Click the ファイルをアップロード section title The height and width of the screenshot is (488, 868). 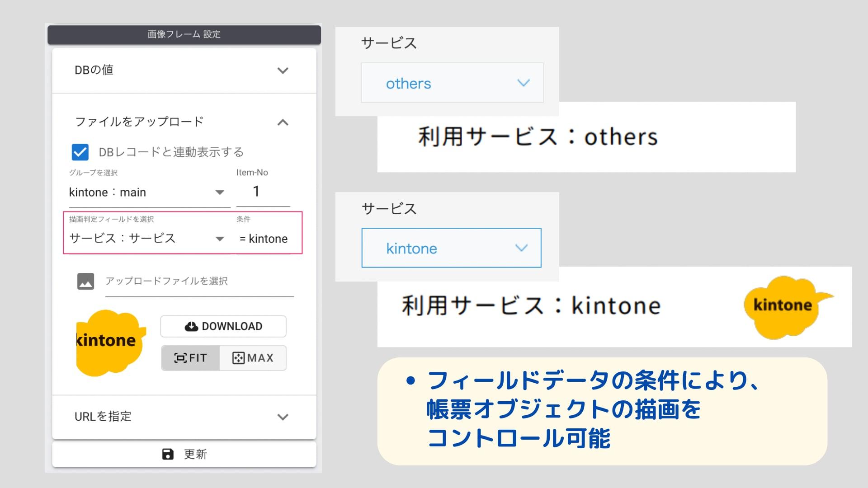click(139, 122)
